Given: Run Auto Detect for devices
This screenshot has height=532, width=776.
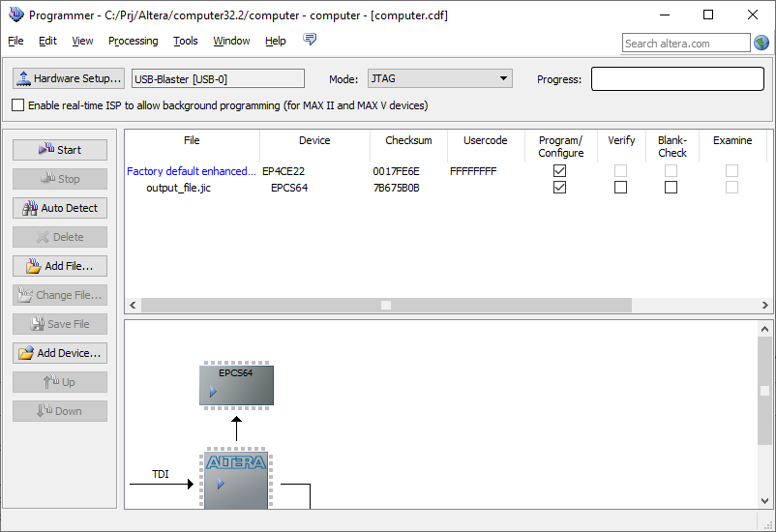Looking at the screenshot, I should (x=60, y=208).
